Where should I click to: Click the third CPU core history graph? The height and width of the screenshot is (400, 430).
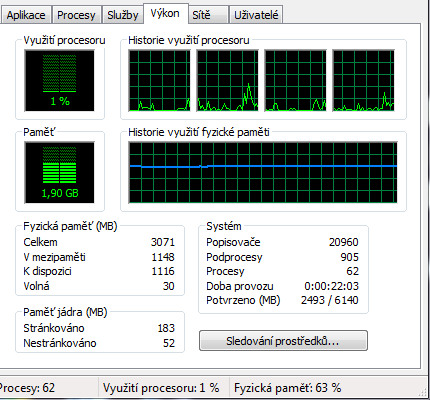point(295,80)
